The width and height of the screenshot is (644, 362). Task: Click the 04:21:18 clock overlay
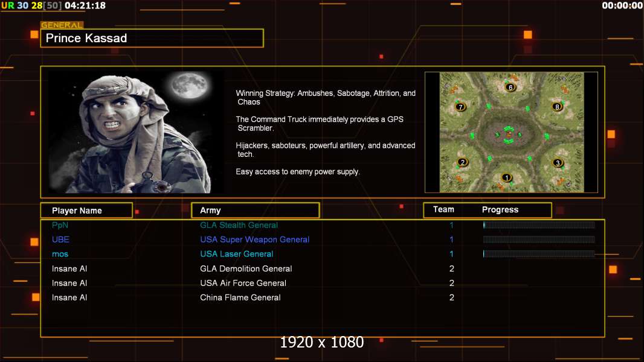click(85, 6)
